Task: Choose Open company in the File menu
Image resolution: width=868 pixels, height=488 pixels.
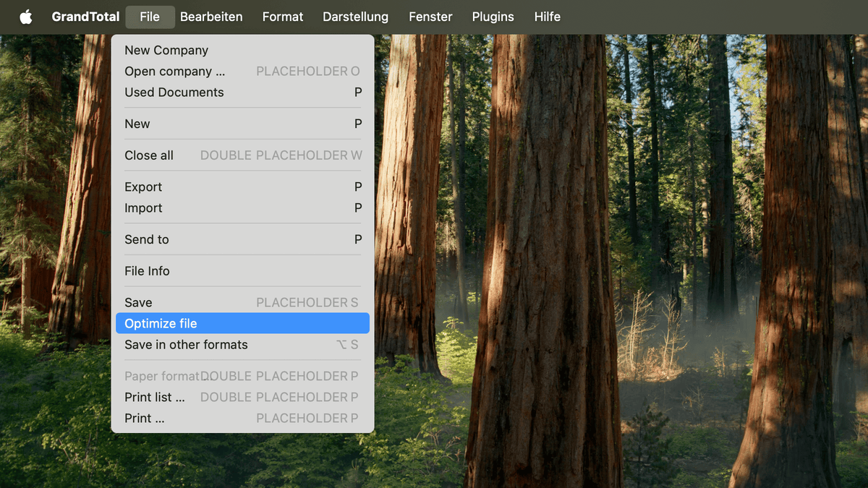Action: [174, 71]
